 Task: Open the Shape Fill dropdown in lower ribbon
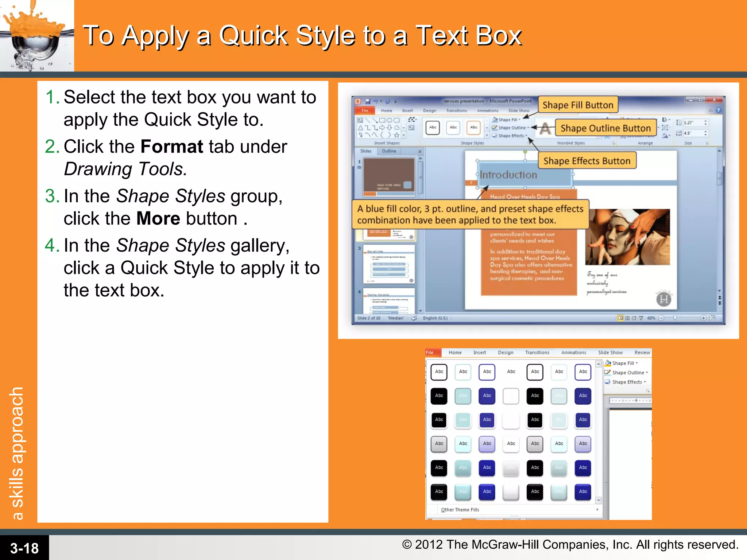tap(624, 363)
